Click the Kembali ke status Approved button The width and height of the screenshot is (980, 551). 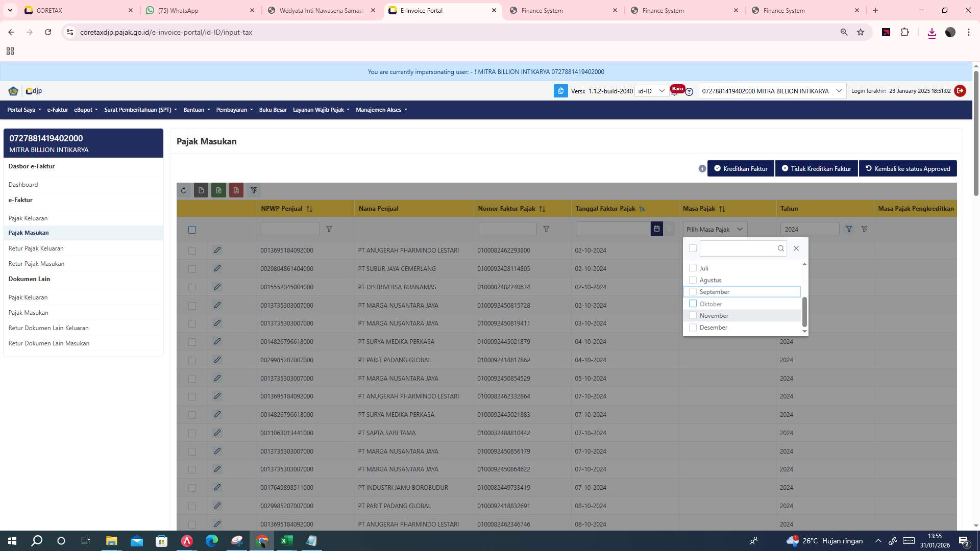[908, 168]
